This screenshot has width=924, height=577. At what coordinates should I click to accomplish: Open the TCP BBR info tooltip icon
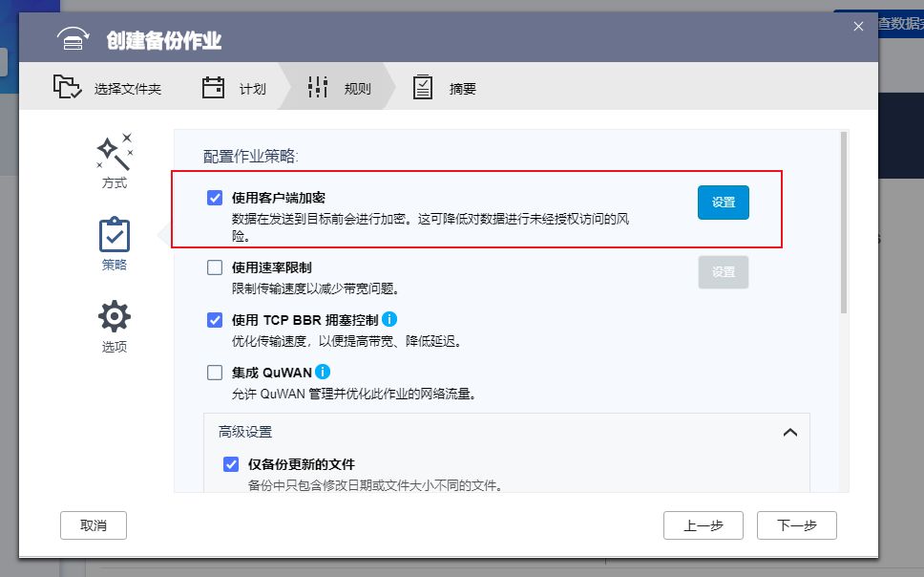pos(389,319)
